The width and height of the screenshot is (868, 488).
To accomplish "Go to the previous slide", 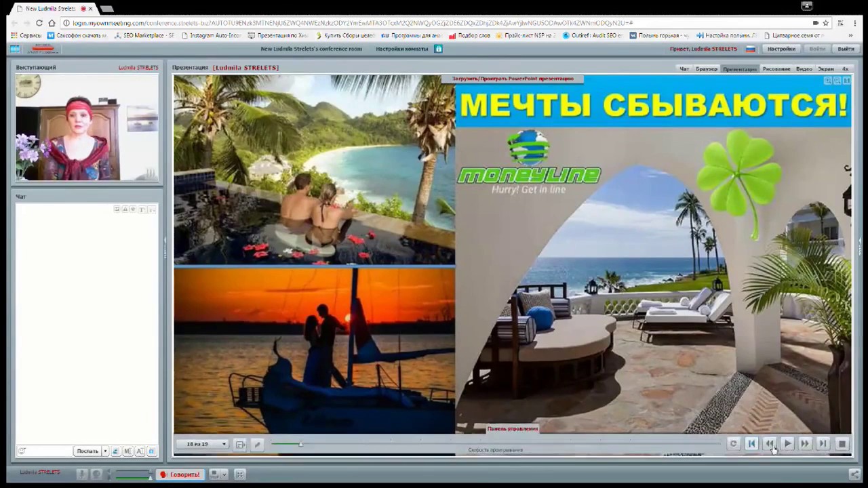I will tap(769, 444).
